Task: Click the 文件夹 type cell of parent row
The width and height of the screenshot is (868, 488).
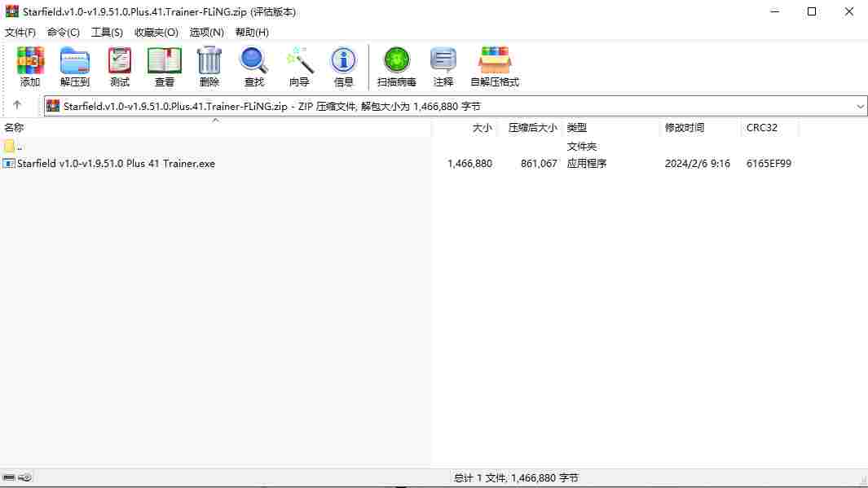Action: 582,147
